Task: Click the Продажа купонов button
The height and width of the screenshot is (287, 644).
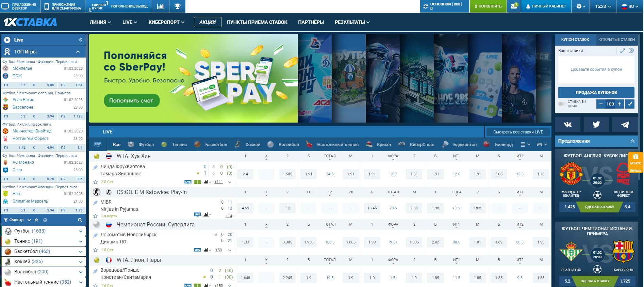Action: tap(596, 92)
